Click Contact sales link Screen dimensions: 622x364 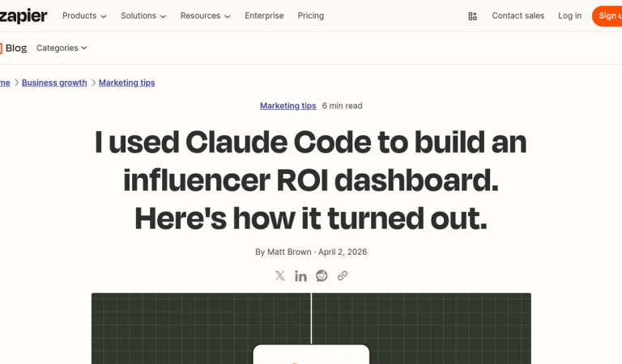(518, 16)
